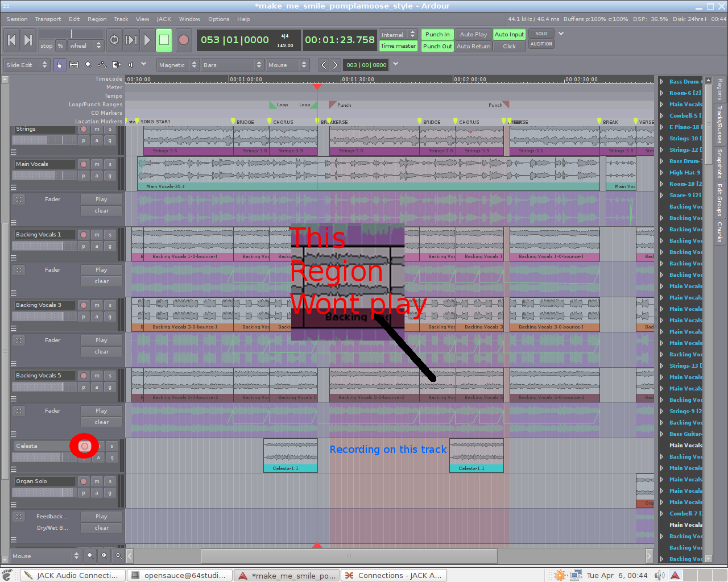The width and height of the screenshot is (728, 582).
Task: Open the Transport menu
Action: (x=48, y=19)
